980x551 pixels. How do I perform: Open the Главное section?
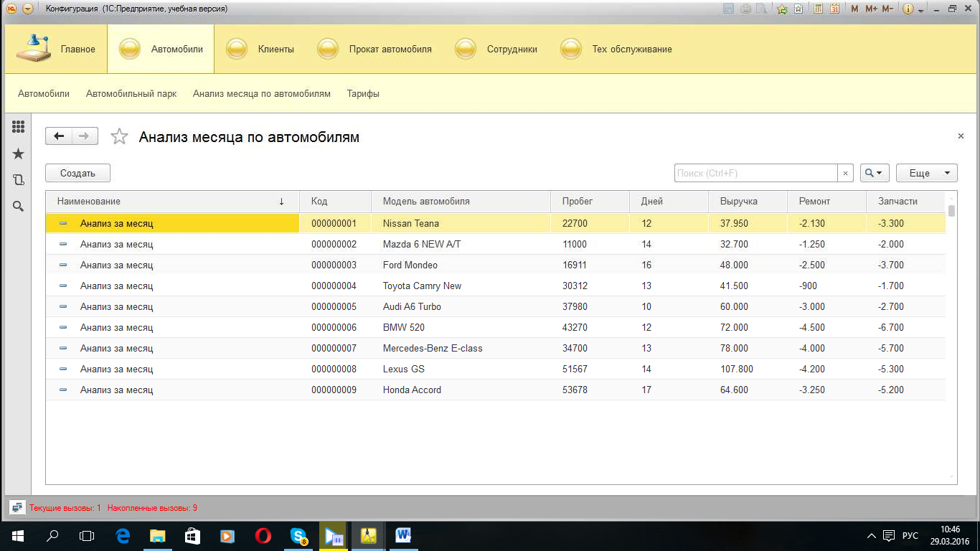click(56, 49)
